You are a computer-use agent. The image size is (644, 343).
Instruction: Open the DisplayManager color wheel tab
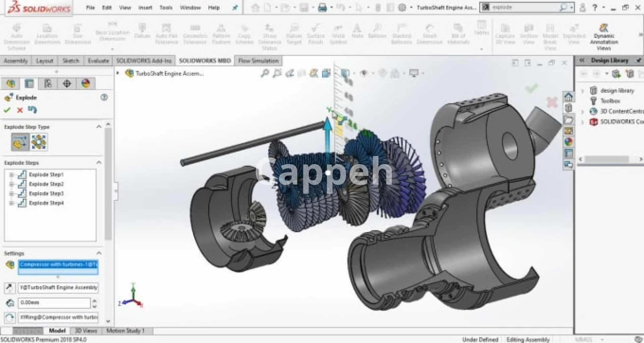[x=86, y=84]
